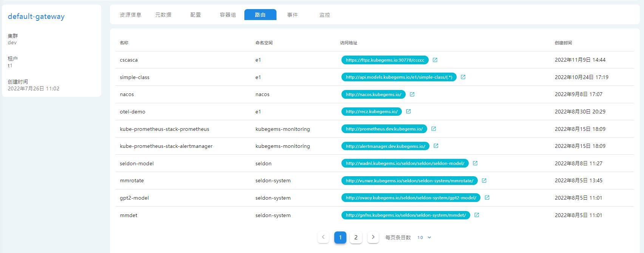
Task: Click the 2022年9月8日 17:07 timestamp
Action: pos(579,94)
